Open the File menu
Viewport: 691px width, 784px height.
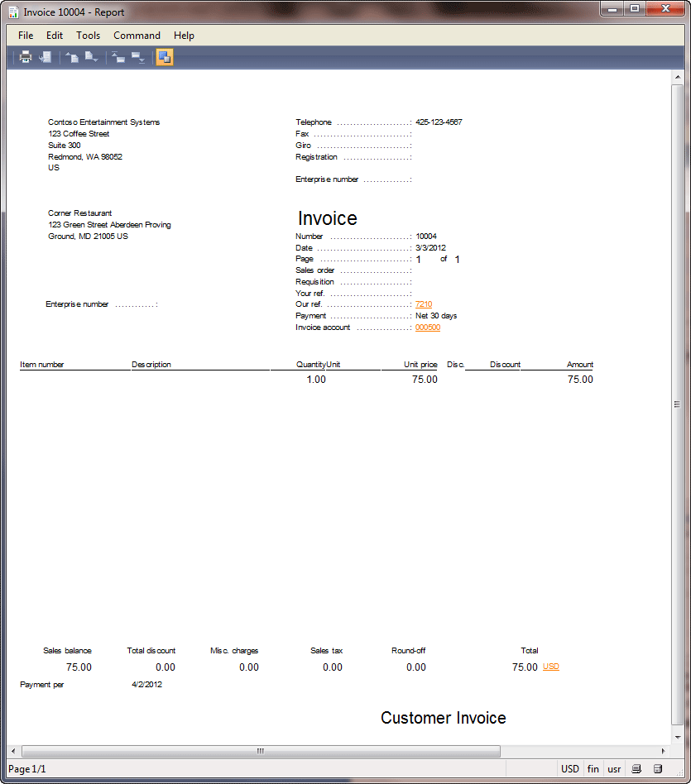[x=26, y=36]
